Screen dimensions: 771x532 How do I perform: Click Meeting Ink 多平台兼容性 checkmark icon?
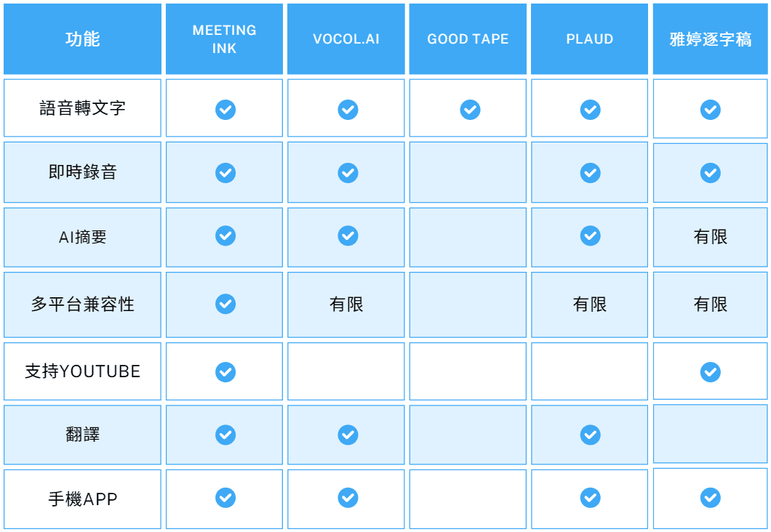tap(225, 304)
